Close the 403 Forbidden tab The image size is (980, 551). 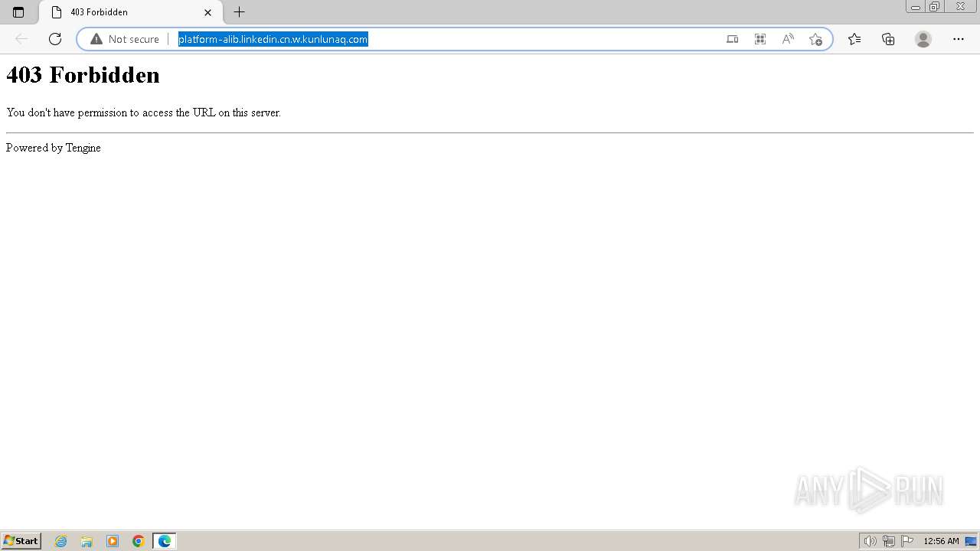207,12
